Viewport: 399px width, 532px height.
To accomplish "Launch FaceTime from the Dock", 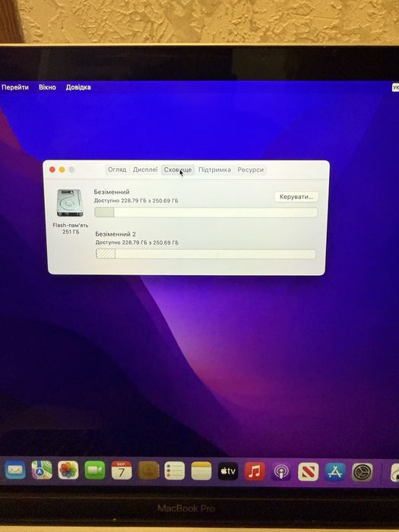I will click(95, 470).
